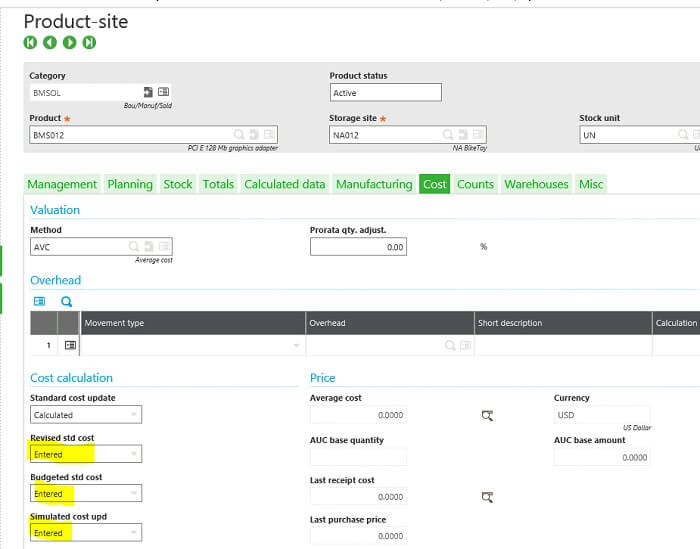This screenshot has height=549, width=700.
Task: Select the Cost tab
Action: tap(435, 184)
